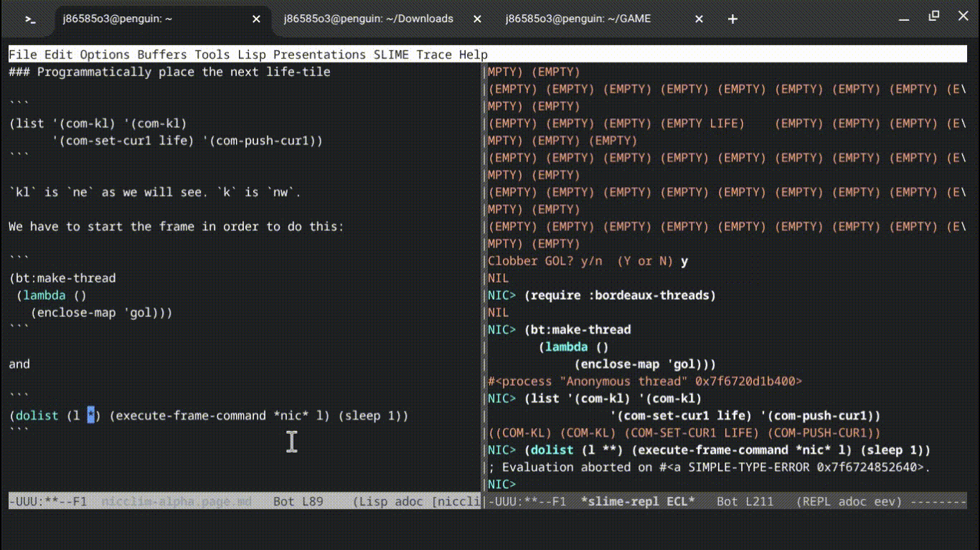Viewport: 980px width, 550px height.
Task: Open the Lisp menu
Action: (x=252, y=54)
